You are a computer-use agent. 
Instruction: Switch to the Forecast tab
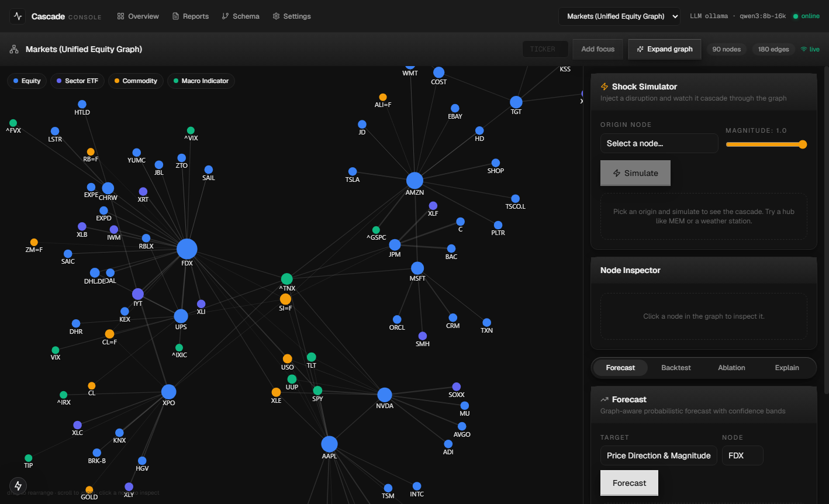(620, 368)
